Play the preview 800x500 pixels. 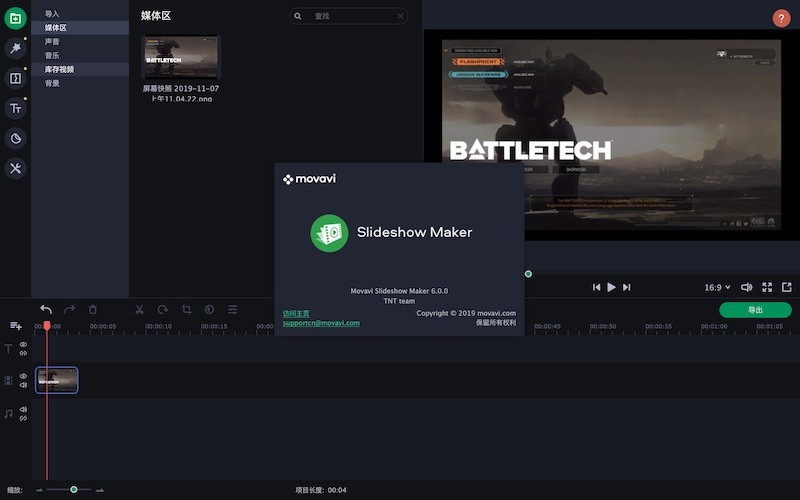pyautogui.click(x=611, y=287)
